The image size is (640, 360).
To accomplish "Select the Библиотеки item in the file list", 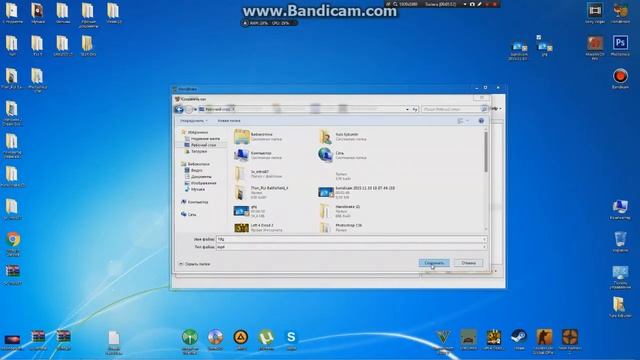I will coord(258,137).
